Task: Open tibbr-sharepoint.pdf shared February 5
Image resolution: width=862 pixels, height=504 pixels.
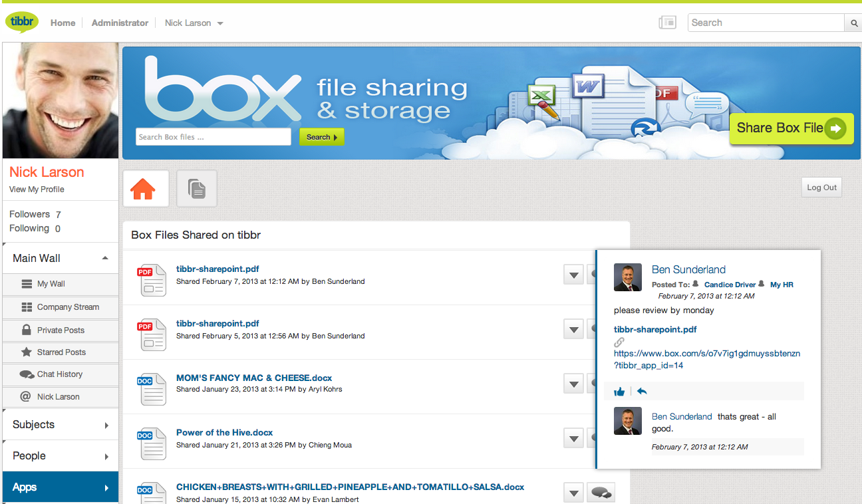Action: tap(217, 324)
